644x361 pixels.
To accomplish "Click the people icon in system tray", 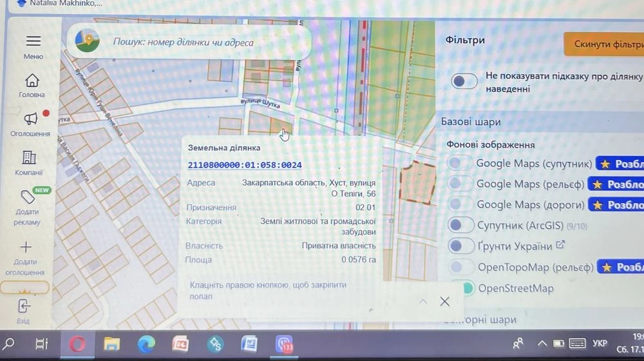I will click(518, 343).
